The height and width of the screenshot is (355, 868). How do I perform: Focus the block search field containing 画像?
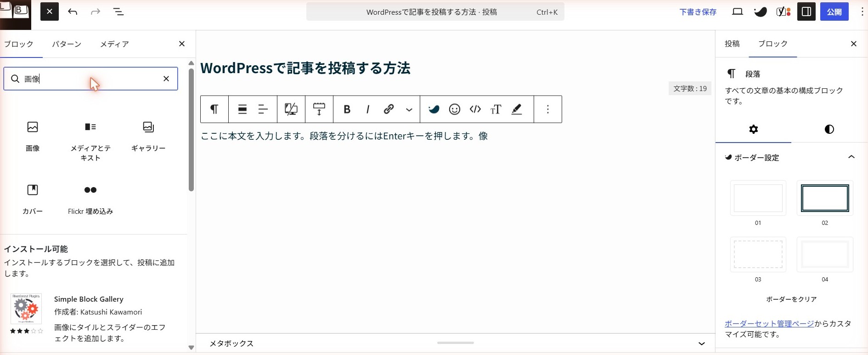click(x=90, y=79)
